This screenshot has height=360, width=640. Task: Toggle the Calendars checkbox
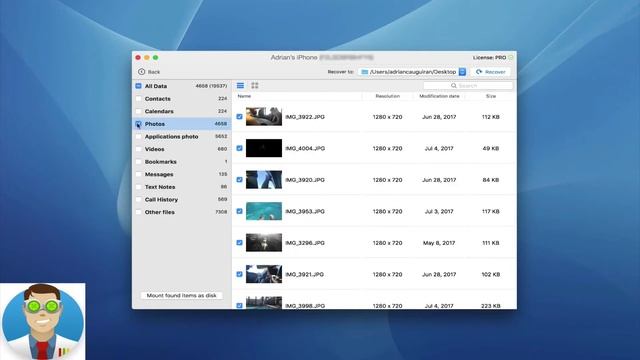tap(138, 111)
